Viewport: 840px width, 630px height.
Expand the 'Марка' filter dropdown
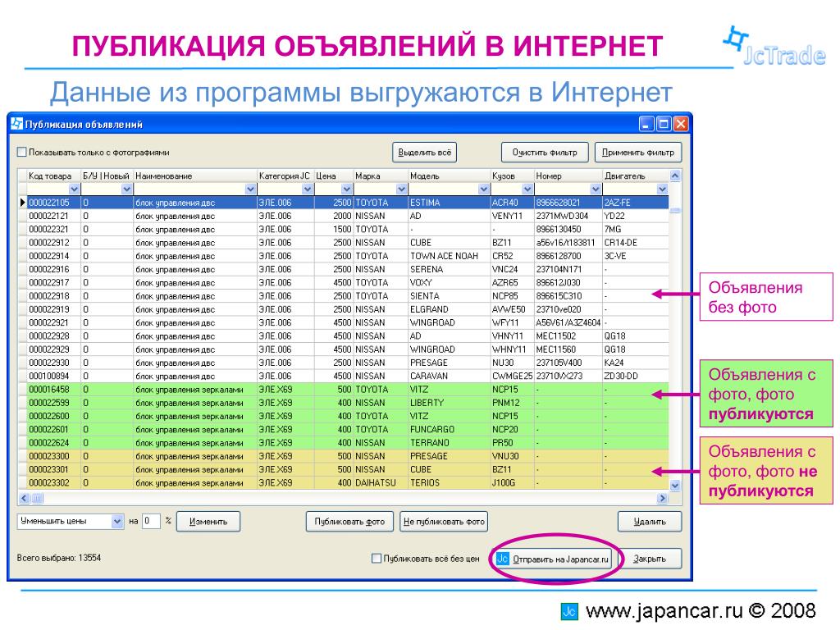401,189
